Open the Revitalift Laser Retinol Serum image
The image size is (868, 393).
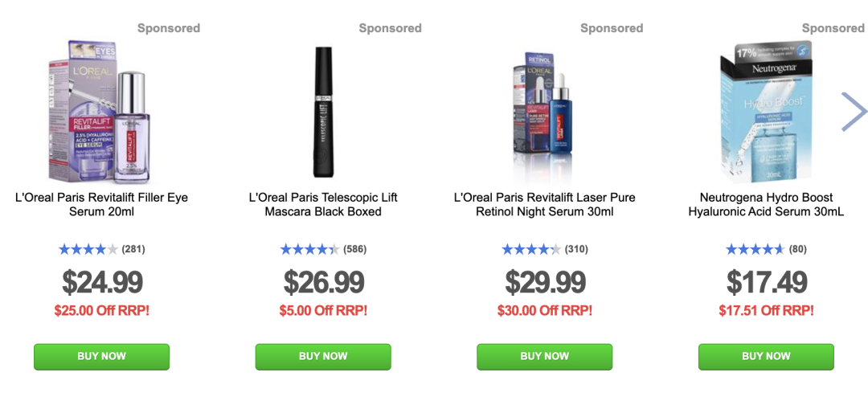(545, 117)
